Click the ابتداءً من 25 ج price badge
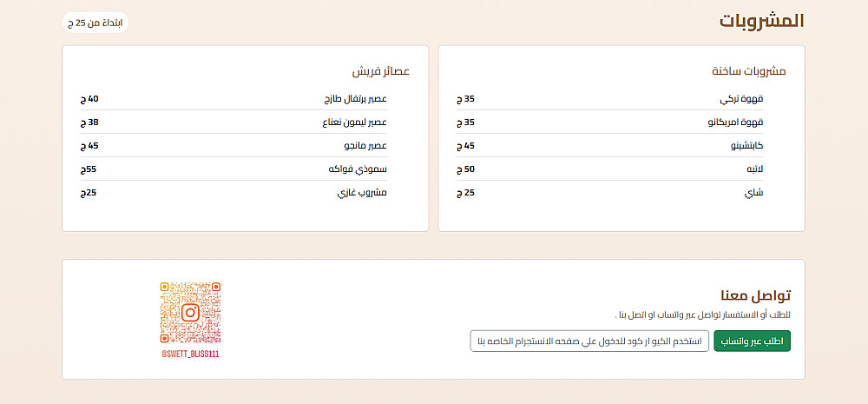Screen dimensions: 868x404 (95, 23)
